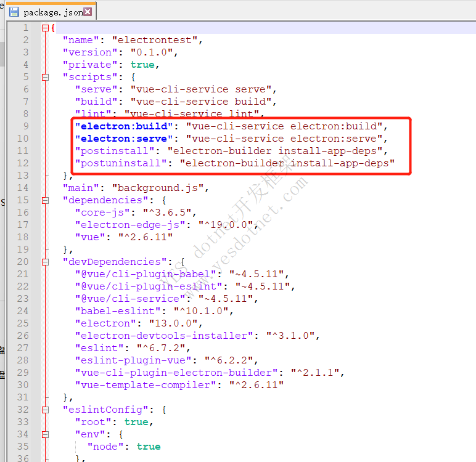
Task: Click the "^6.7.2" eslint version
Action: (x=161, y=348)
